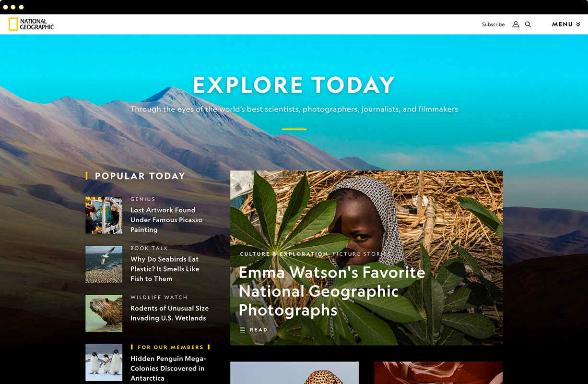Select the seabird thumbnail image
Viewport: 588px width, 384px height.
tap(104, 264)
